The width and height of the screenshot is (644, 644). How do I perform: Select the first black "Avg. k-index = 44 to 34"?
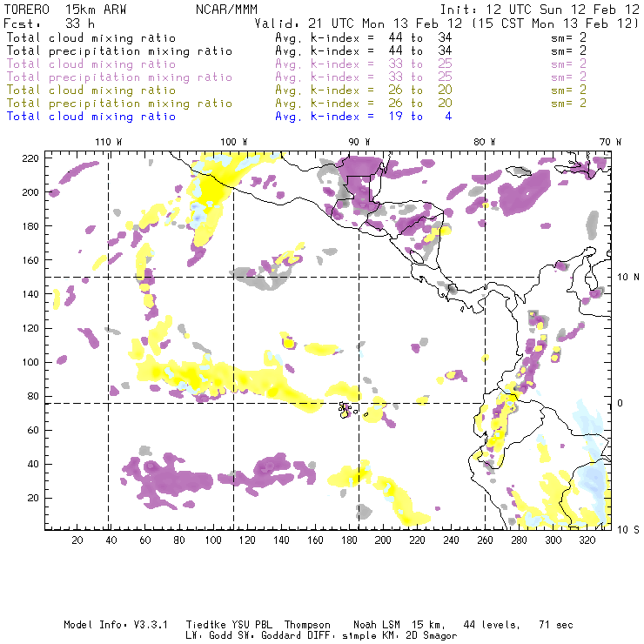click(x=364, y=37)
